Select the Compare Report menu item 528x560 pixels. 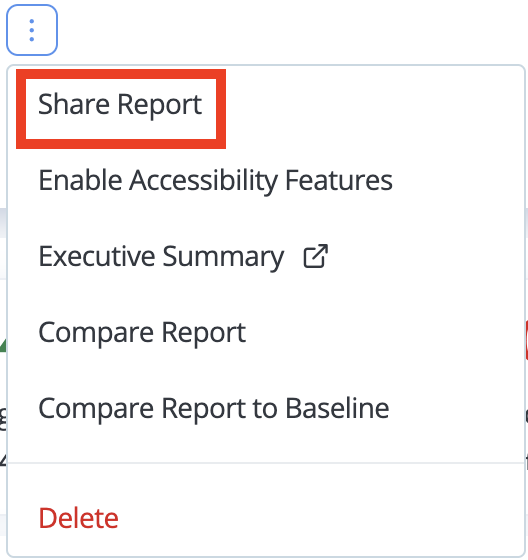(x=142, y=332)
